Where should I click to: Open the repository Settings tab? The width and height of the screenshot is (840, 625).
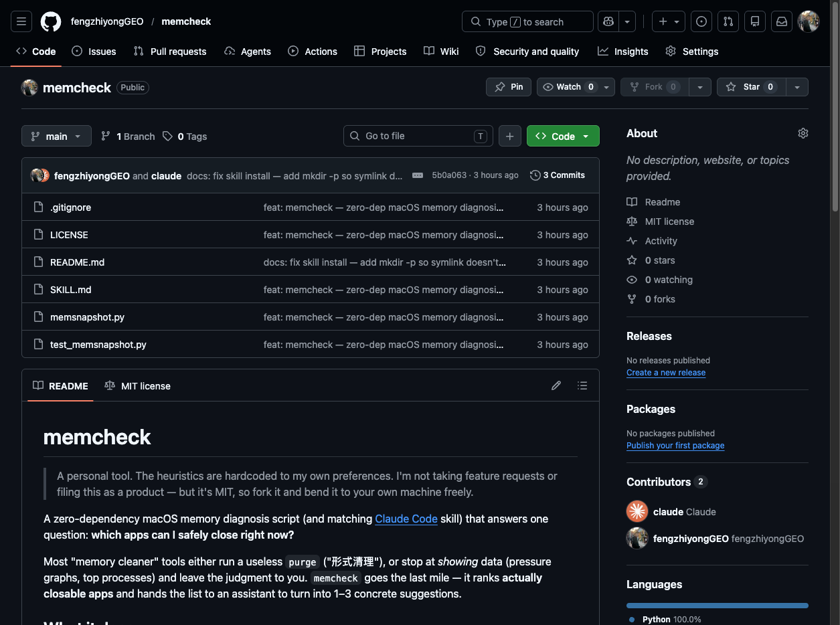(x=692, y=52)
